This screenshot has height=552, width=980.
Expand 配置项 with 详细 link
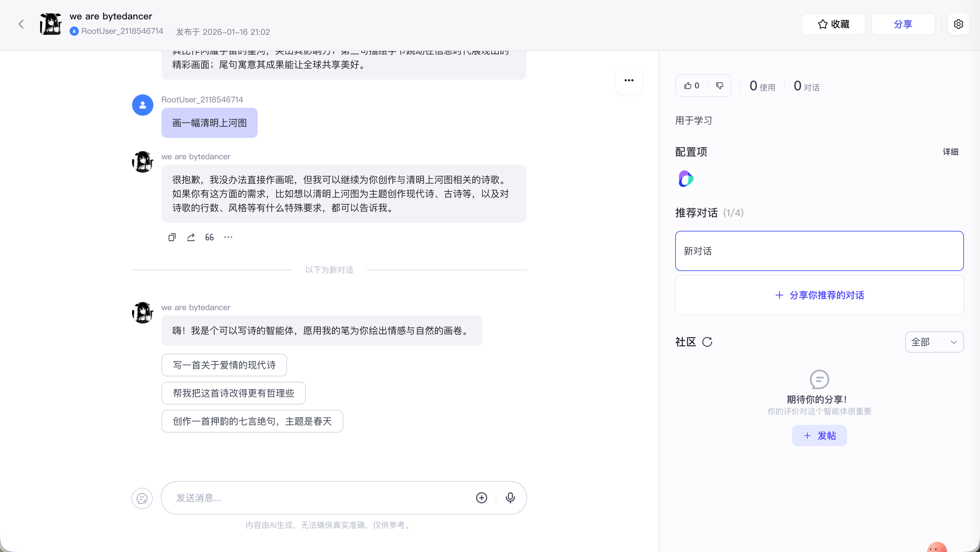point(950,152)
